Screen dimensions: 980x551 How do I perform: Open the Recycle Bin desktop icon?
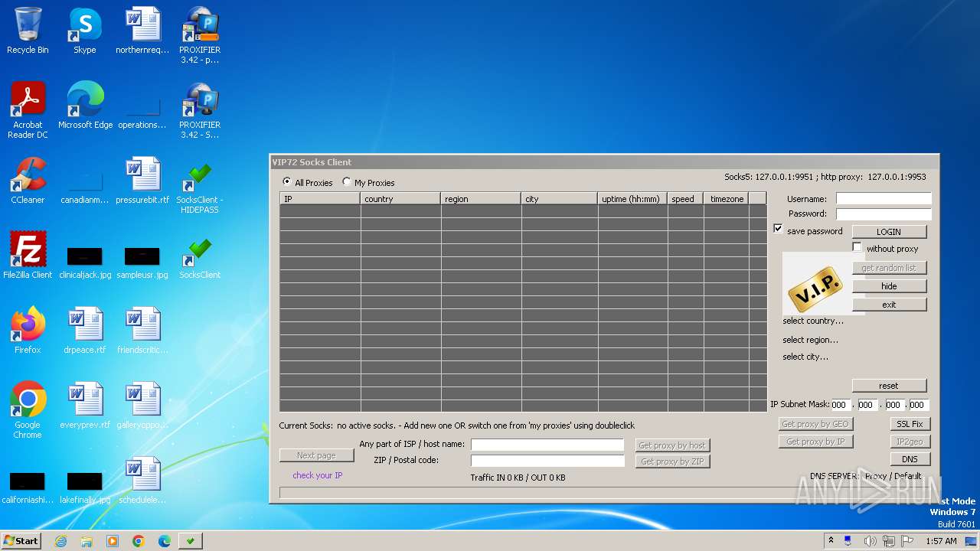click(x=28, y=31)
